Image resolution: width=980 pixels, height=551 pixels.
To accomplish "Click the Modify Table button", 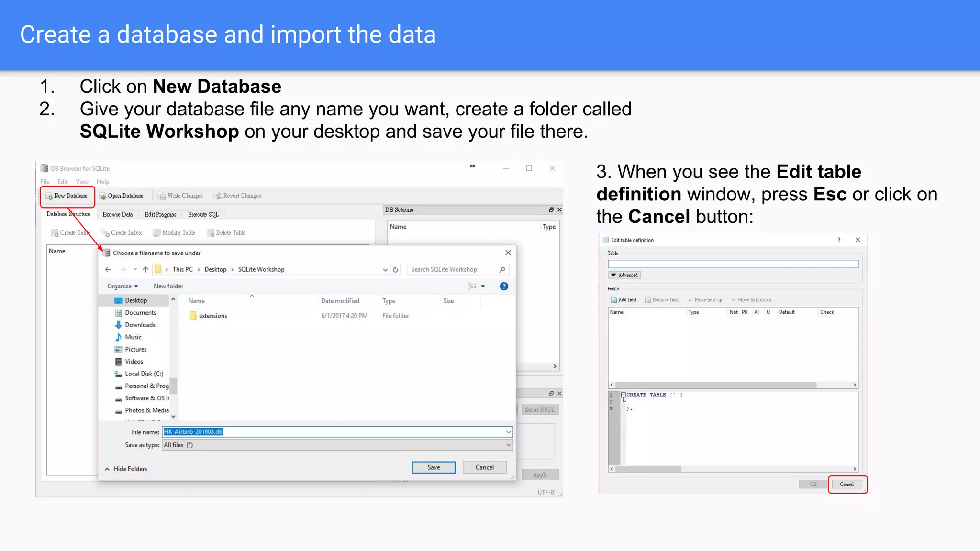I will pos(174,233).
